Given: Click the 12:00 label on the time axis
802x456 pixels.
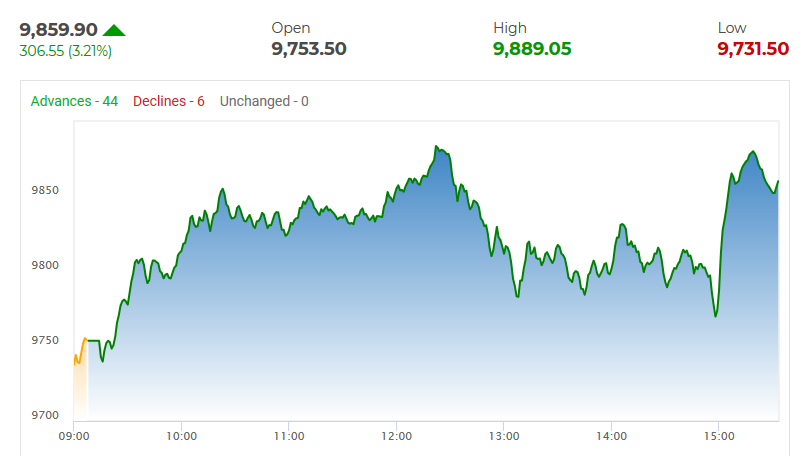Looking at the screenshot, I should (397, 436).
